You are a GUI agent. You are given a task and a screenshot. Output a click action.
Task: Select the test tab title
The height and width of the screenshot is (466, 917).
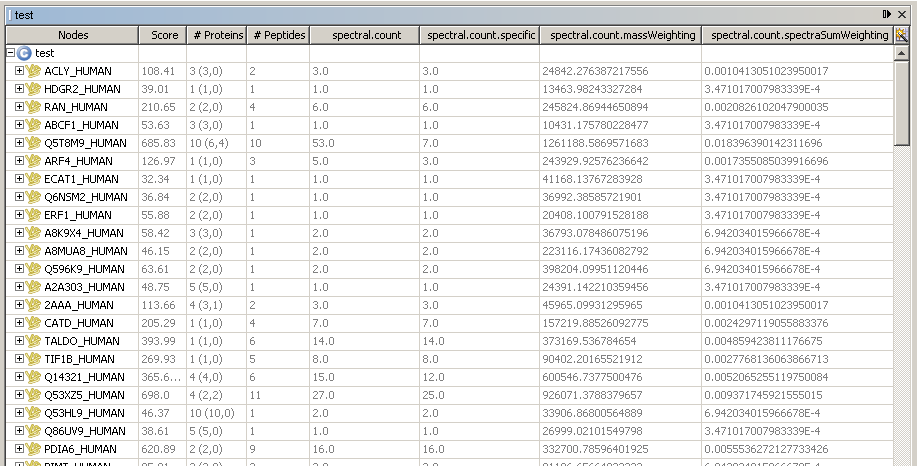click(x=24, y=15)
